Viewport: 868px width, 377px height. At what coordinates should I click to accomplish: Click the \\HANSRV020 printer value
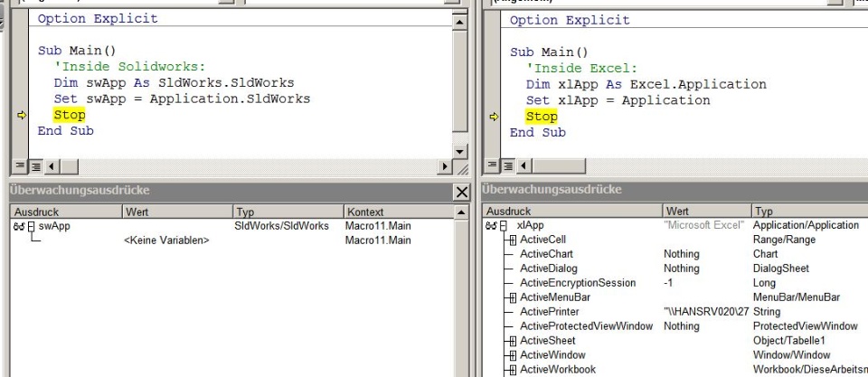(706, 312)
